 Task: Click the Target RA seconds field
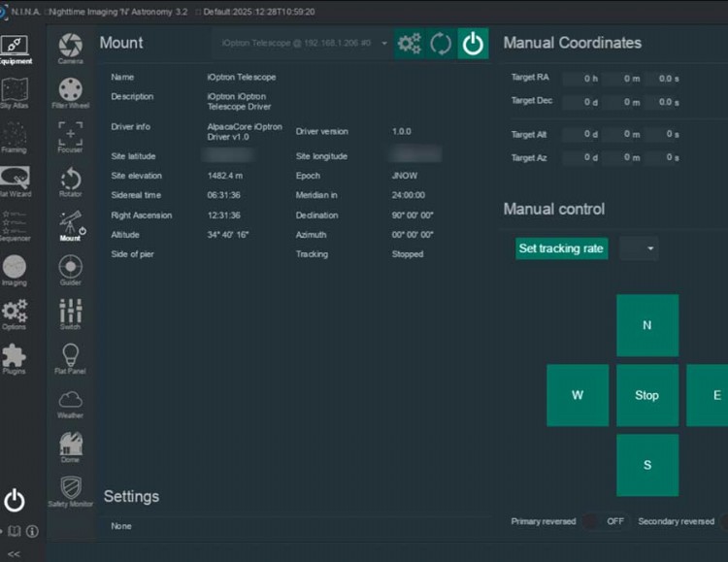[x=664, y=79]
